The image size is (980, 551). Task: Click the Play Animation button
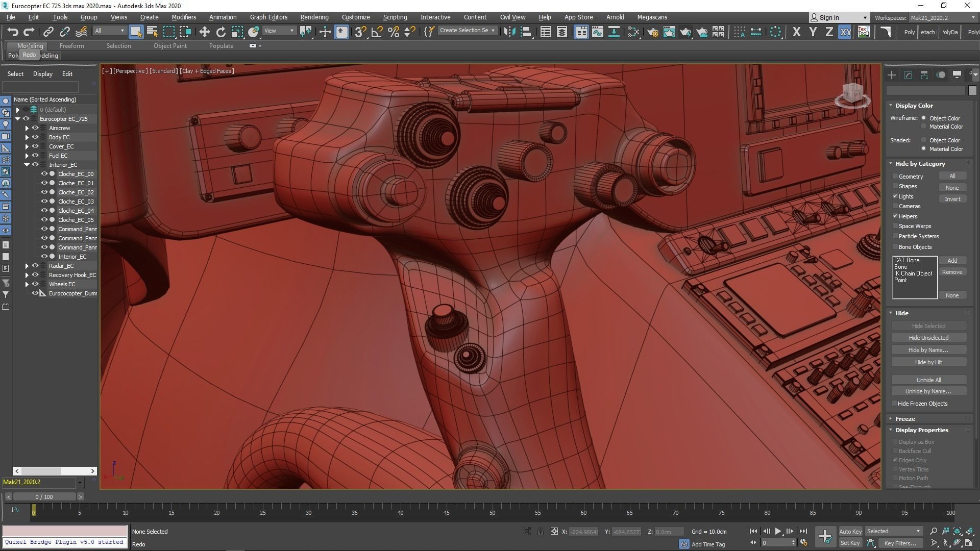pos(778,531)
